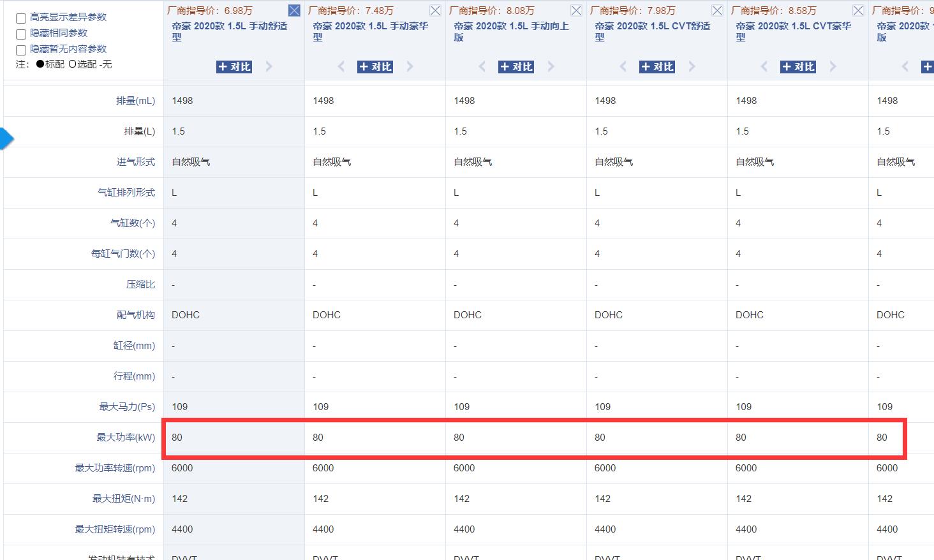Select 80 kW value in 手动向上版 column
Screen dimensions: 934x560
point(459,438)
